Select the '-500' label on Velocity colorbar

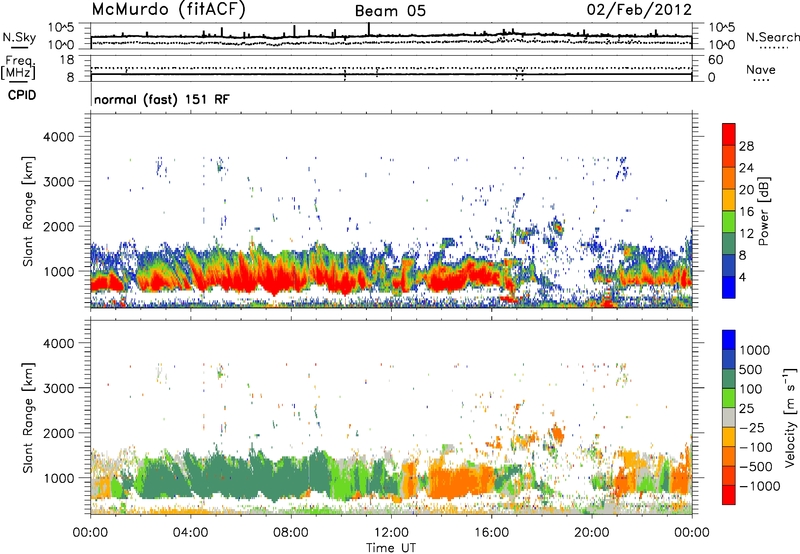(754, 466)
